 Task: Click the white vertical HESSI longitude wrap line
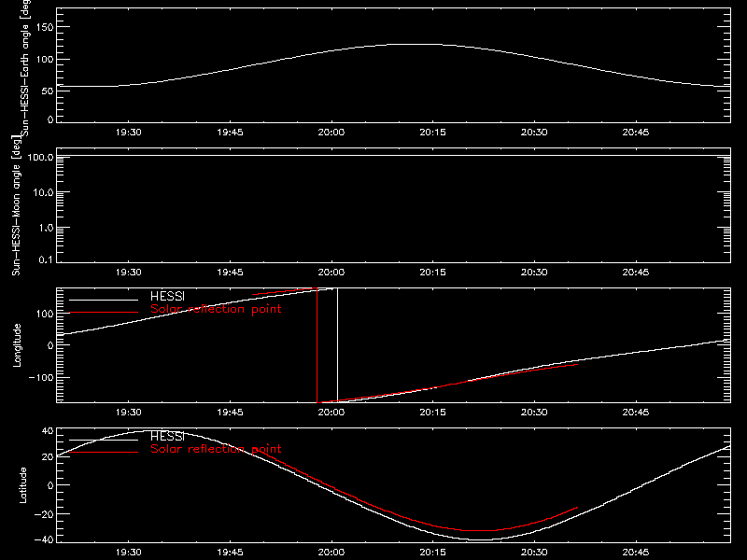tap(337, 345)
